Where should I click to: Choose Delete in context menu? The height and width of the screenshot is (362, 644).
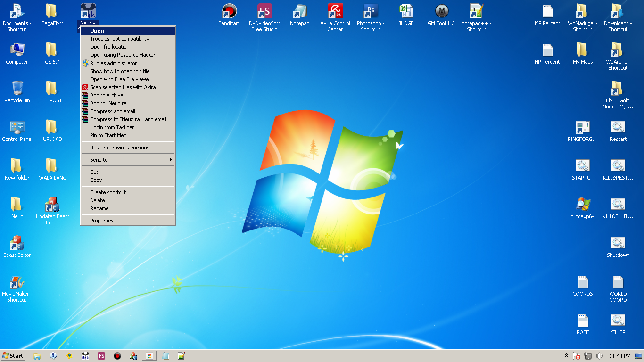click(128, 200)
